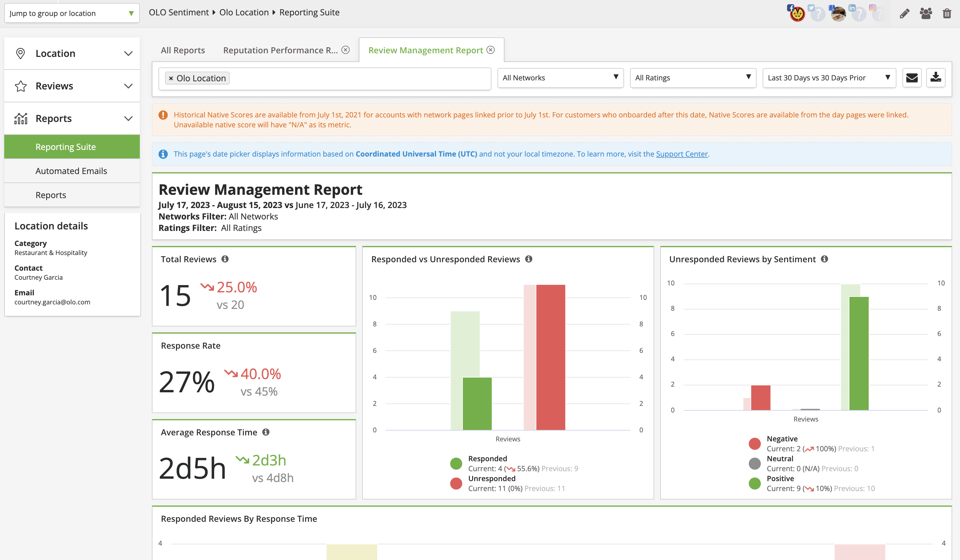960x560 pixels.
Task: Collapse the Reports sidebar section chevron
Action: 128,118
